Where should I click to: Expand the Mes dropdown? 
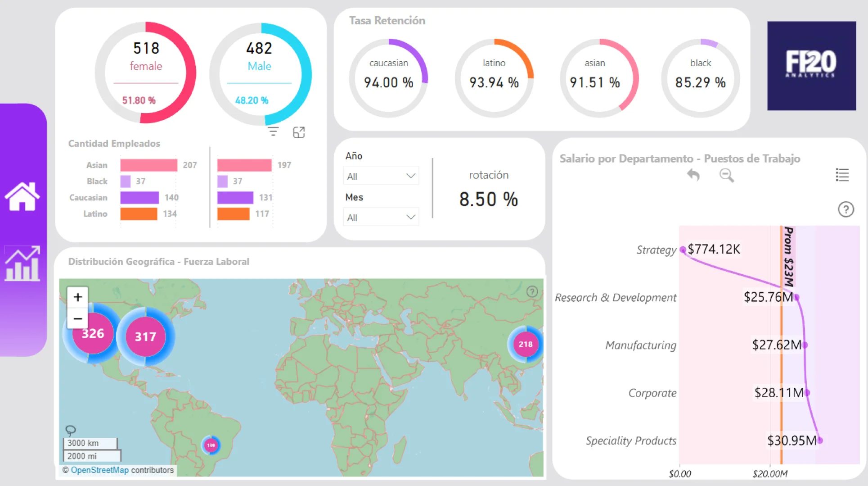[381, 217]
